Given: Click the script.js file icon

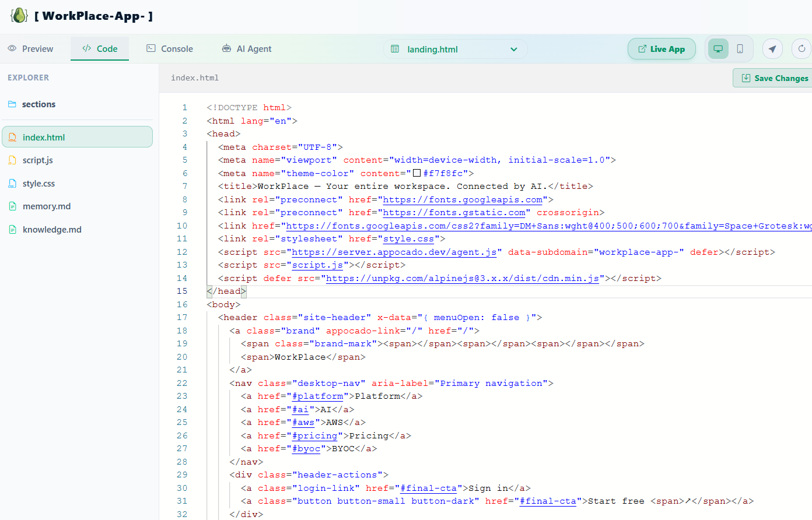Looking at the screenshot, I should (x=12, y=160).
